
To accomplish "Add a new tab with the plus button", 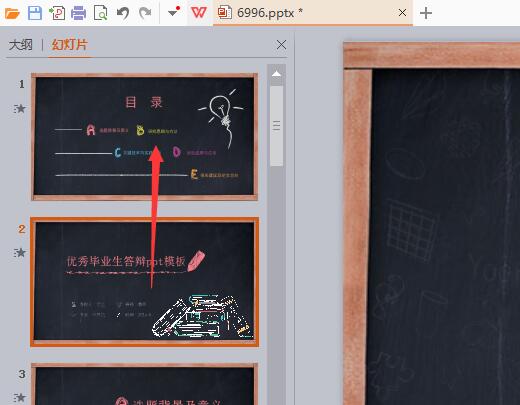I will tap(426, 13).
